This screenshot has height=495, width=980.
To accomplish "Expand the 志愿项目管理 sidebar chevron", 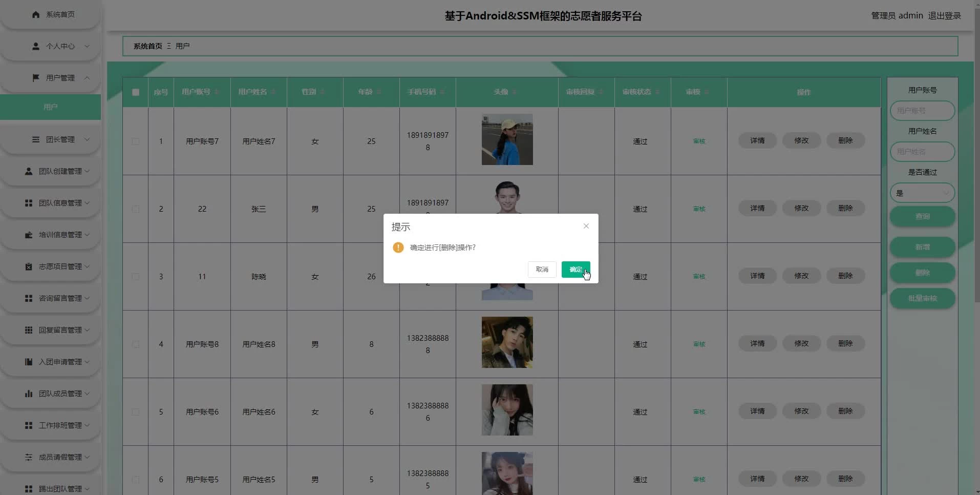I will click(x=87, y=266).
